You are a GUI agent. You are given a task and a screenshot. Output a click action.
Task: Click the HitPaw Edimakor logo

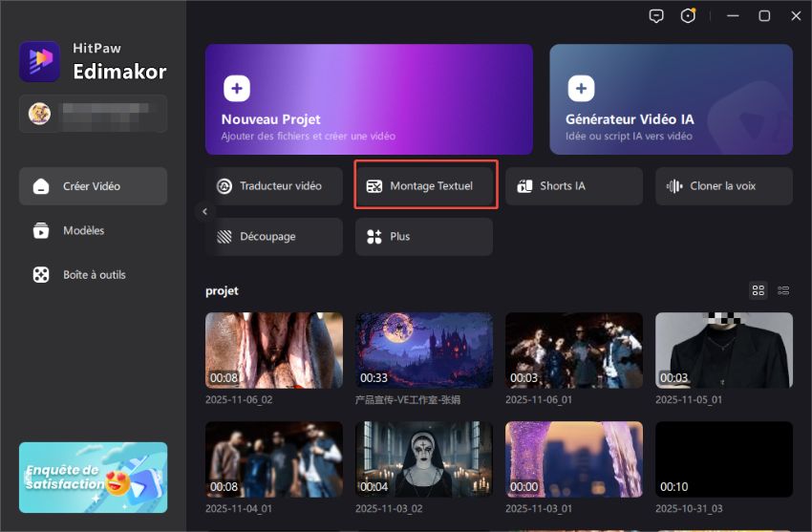pyautogui.click(x=39, y=62)
